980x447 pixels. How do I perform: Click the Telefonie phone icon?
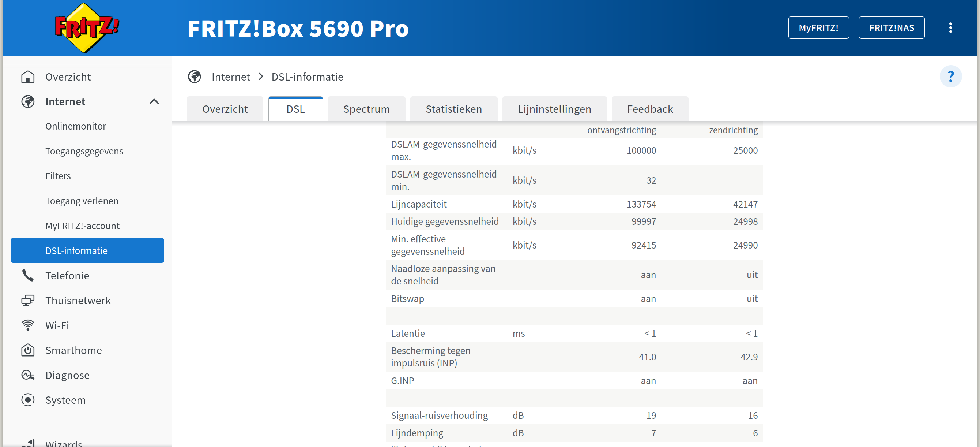point(28,275)
